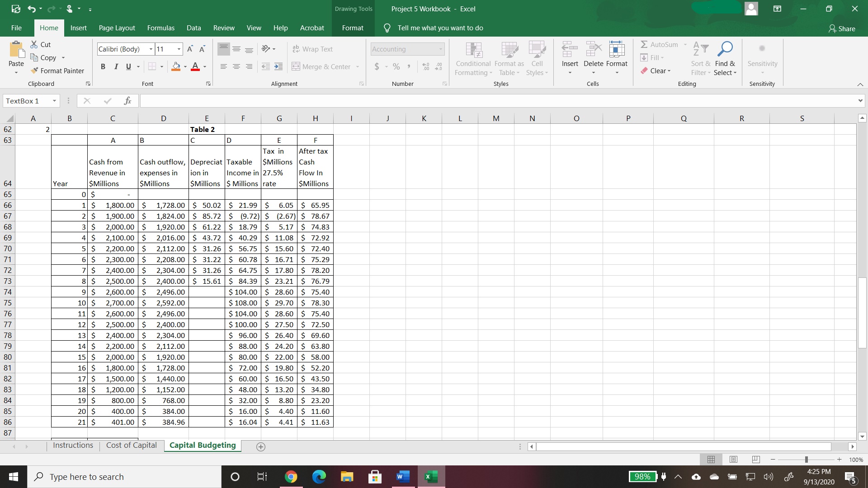Switch to the Formulas ribbon tab
Image resolution: width=868 pixels, height=488 pixels.
160,28
